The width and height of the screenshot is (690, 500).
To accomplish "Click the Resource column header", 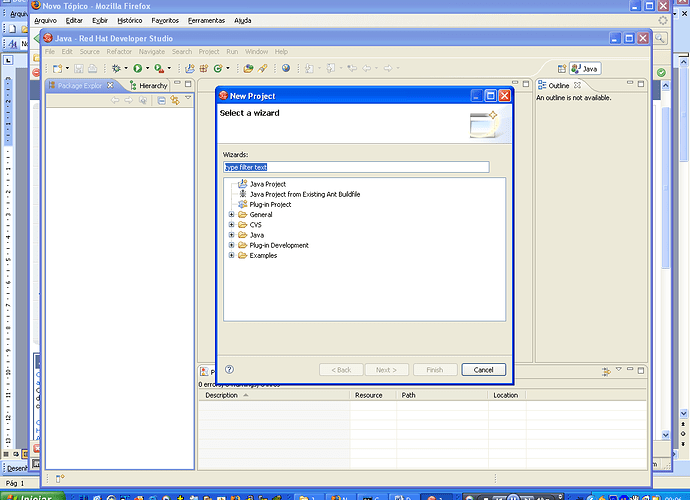I will (373, 395).
